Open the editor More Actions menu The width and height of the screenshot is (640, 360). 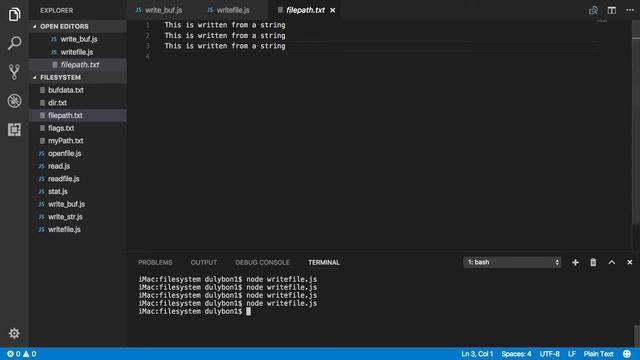click(x=630, y=10)
